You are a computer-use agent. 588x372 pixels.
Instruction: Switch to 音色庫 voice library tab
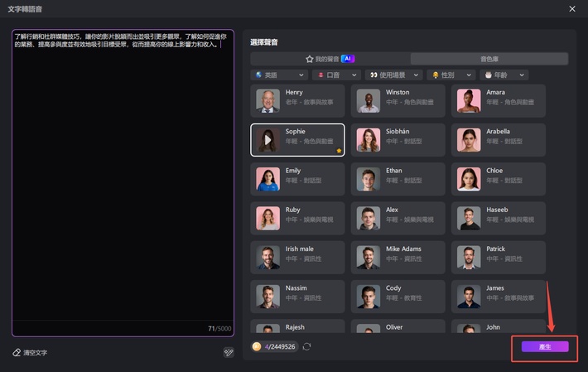[x=489, y=59]
